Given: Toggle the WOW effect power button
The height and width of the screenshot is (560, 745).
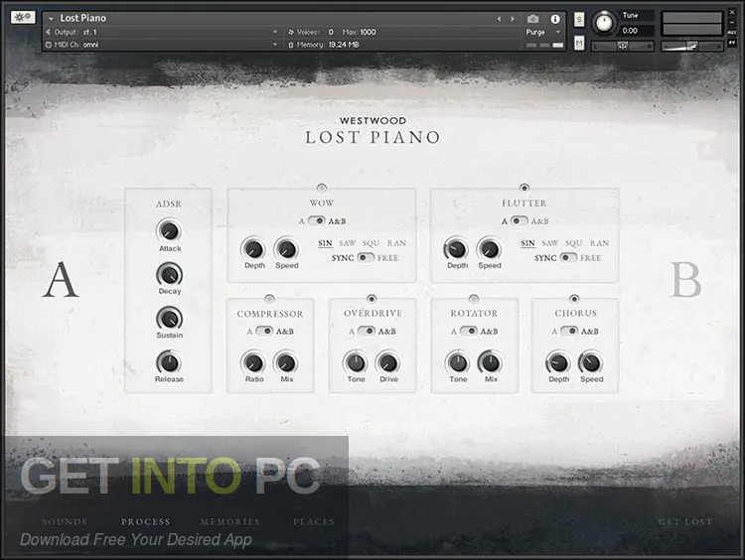Looking at the screenshot, I should click(322, 188).
